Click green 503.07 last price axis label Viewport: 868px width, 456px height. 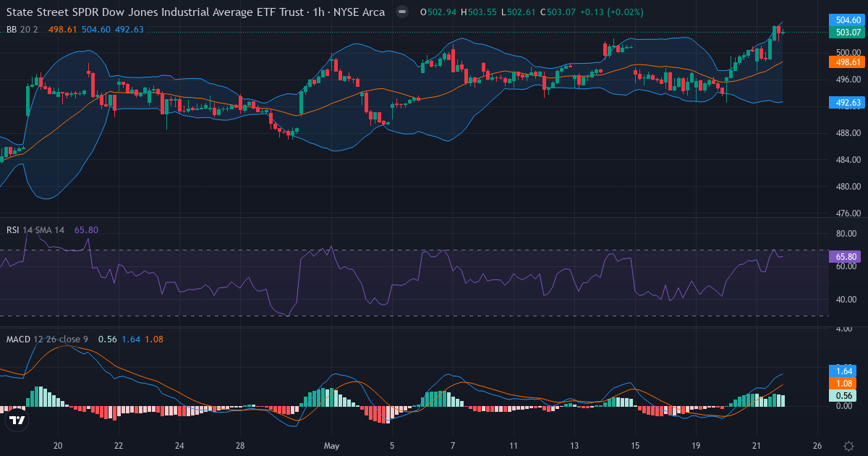847,32
